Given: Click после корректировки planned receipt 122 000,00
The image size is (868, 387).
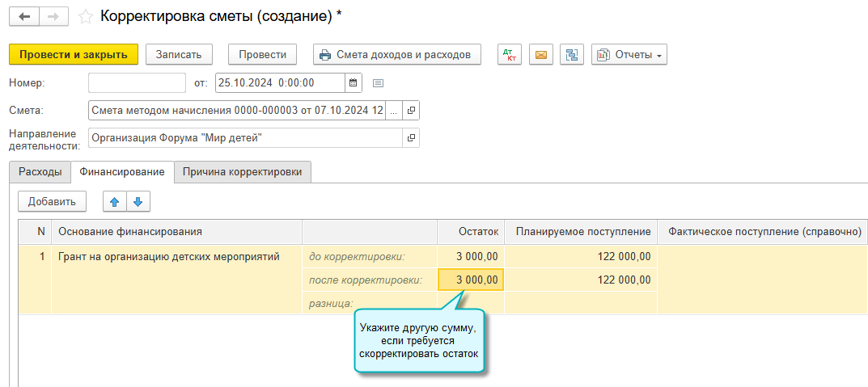Looking at the screenshot, I should point(581,280).
